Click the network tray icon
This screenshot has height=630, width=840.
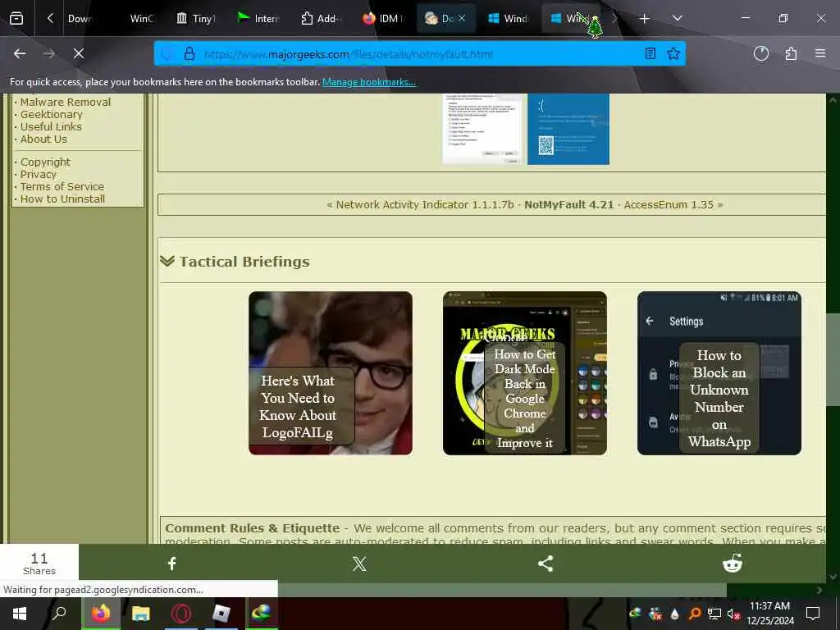pyautogui.click(x=714, y=614)
